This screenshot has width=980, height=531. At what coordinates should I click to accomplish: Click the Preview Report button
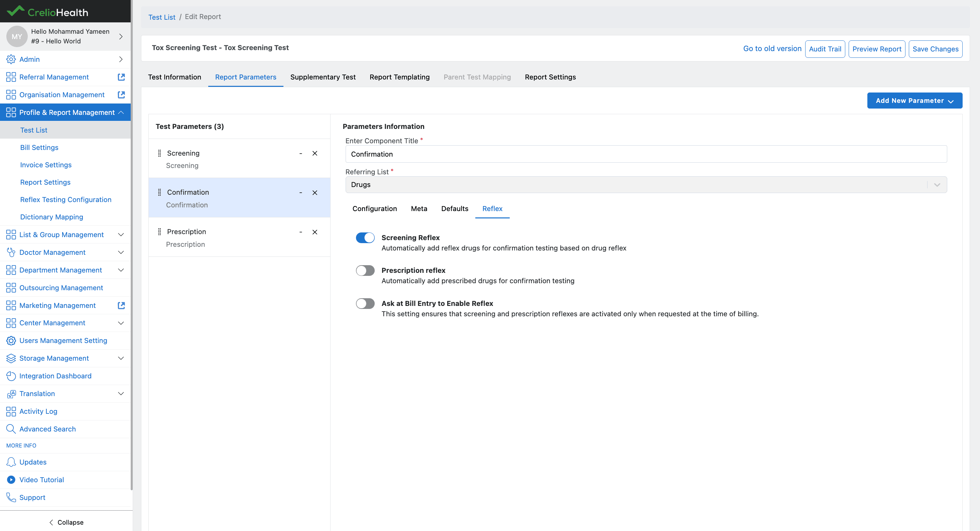(x=876, y=49)
